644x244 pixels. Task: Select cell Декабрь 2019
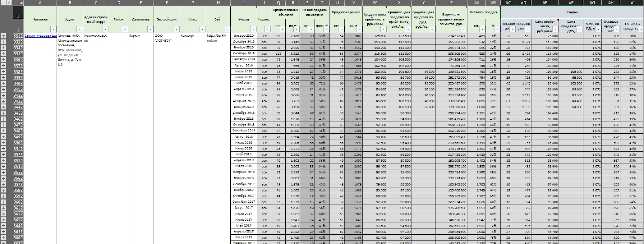[x=244, y=42]
